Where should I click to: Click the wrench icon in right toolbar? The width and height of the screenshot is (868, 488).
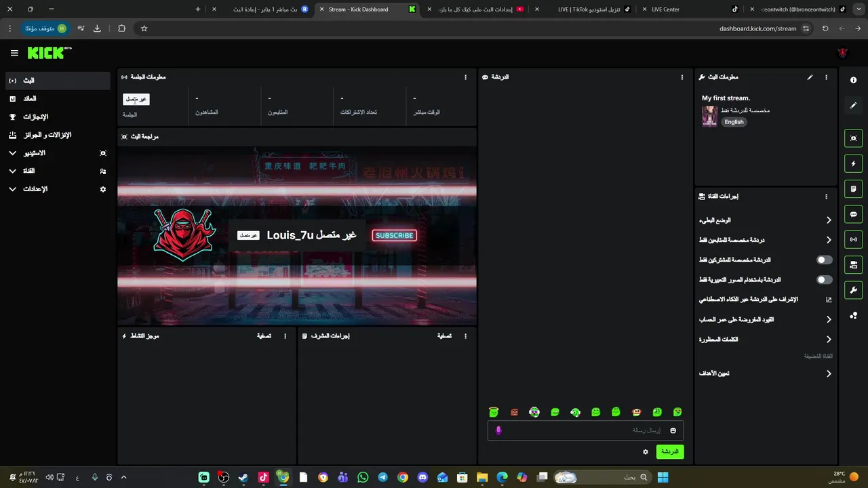pyautogui.click(x=853, y=290)
